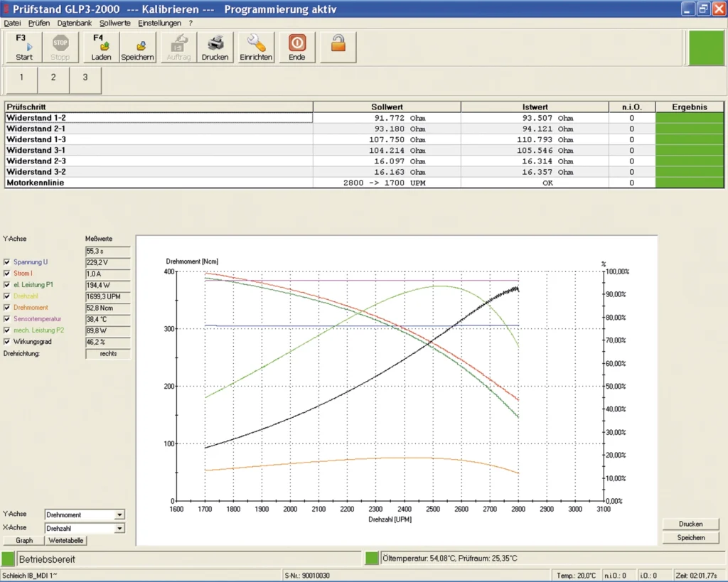Start the test with the F3 Start icon
This screenshot has width=728, height=582.
[x=24, y=47]
